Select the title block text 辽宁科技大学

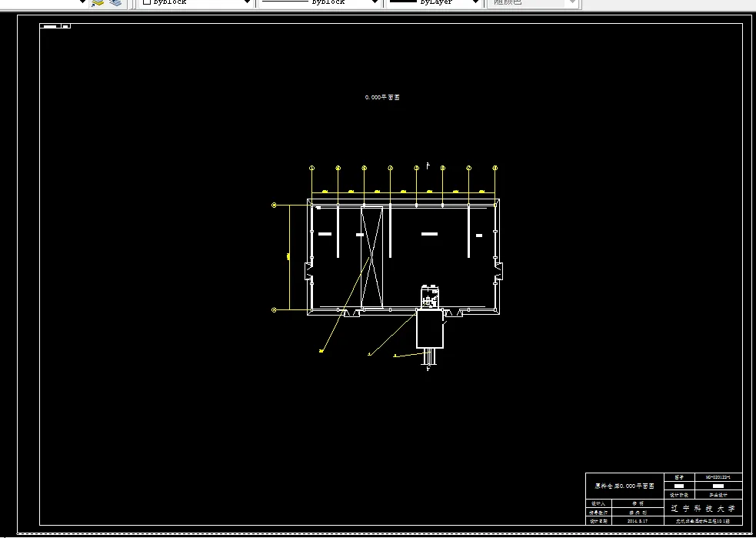coord(703,509)
